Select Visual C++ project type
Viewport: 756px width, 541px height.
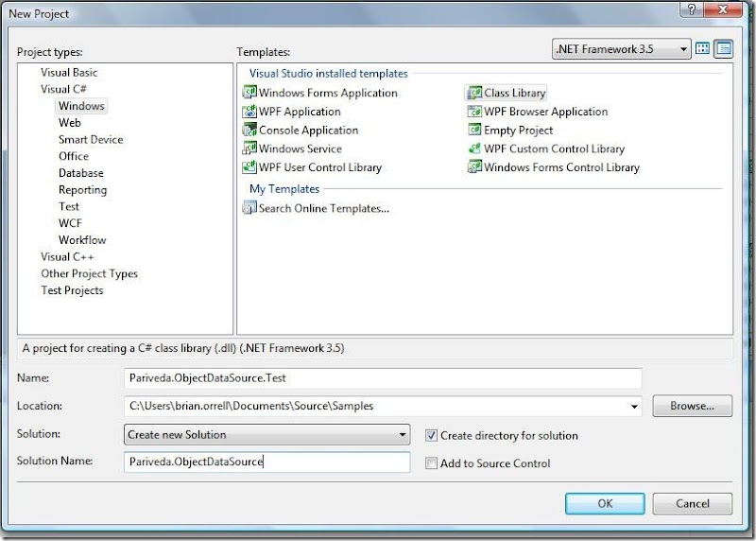67,256
